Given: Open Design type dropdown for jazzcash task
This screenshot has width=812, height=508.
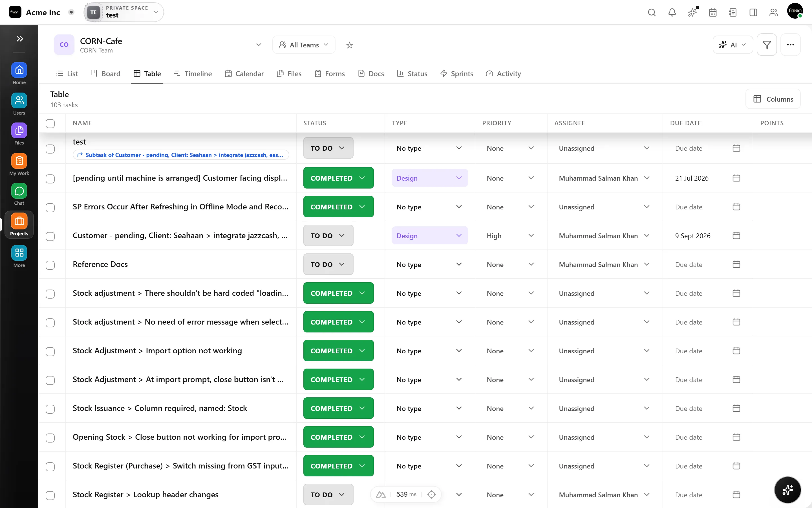Looking at the screenshot, I should (x=429, y=236).
